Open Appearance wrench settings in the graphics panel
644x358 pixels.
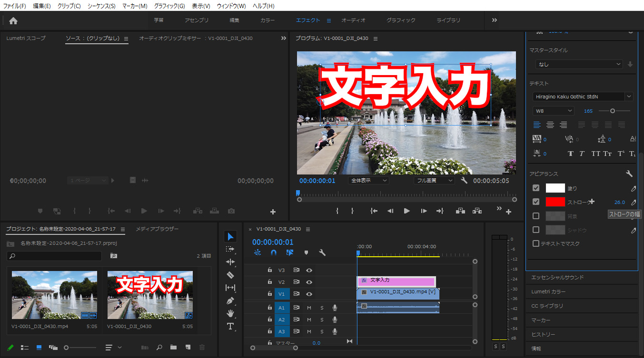(629, 174)
